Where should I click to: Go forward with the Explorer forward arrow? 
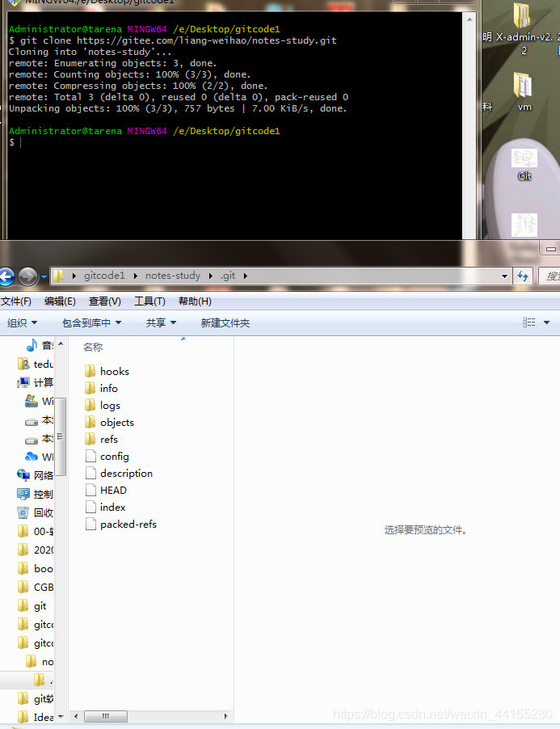point(28,276)
